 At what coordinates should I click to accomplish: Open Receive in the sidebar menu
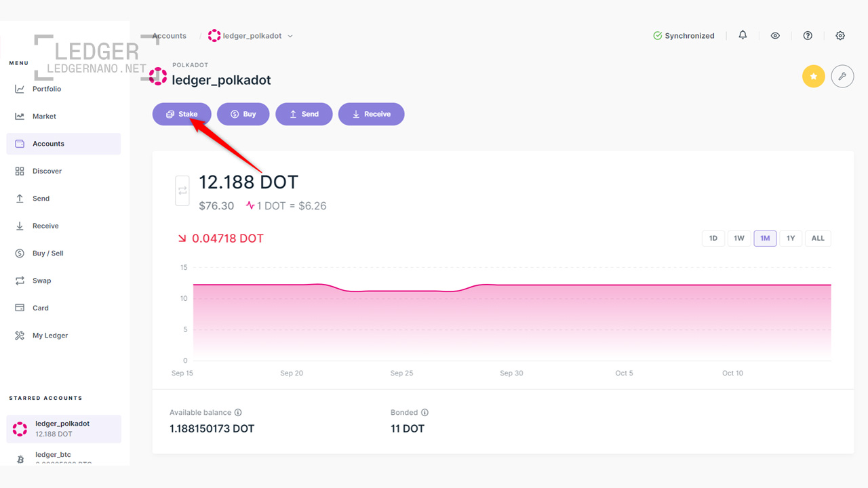pyautogui.click(x=64, y=226)
